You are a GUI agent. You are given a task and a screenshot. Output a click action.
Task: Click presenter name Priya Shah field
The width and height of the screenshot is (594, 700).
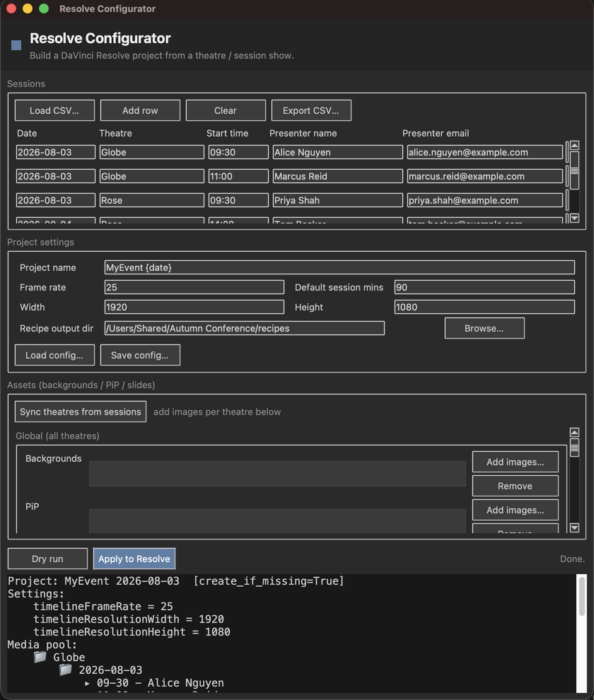(337, 200)
